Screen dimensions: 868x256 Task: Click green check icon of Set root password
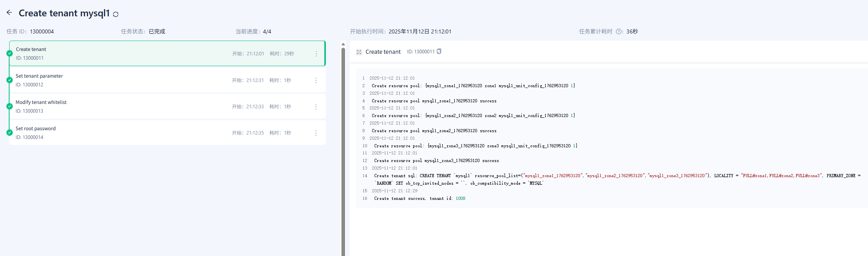[x=10, y=133]
